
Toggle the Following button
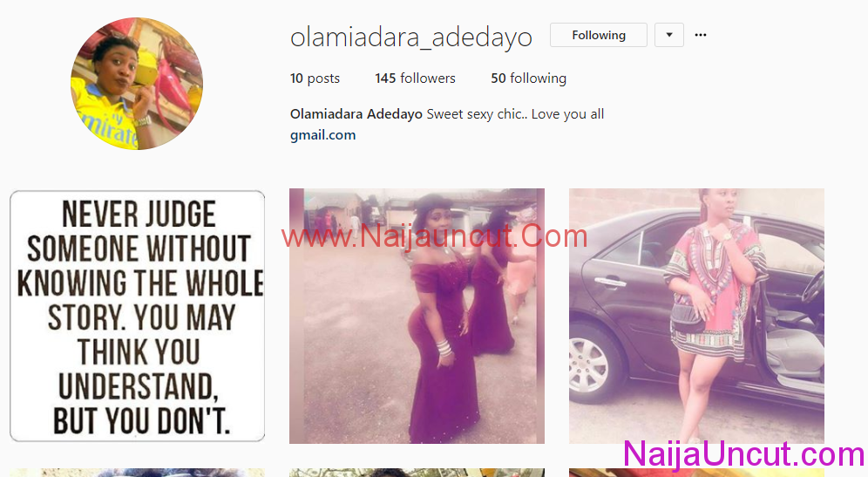click(599, 35)
